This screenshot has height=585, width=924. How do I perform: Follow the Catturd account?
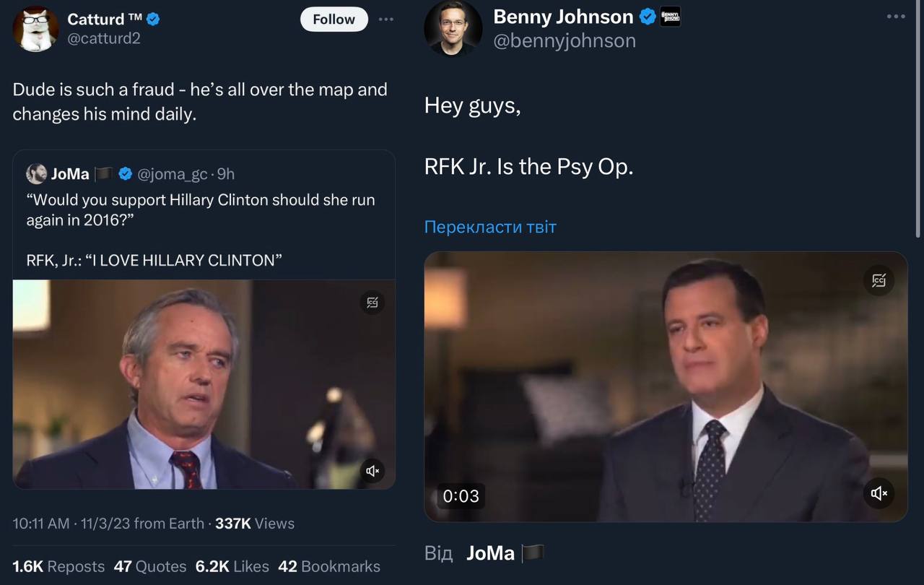pyautogui.click(x=334, y=19)
